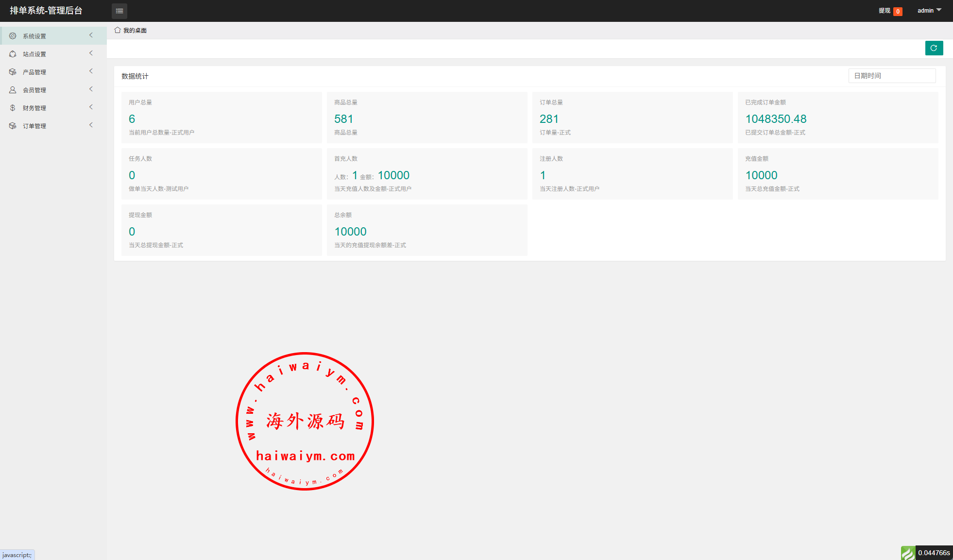Viewport: 953px width, 560px height.
Task: Toggle the hamburger sidebar collapse button
Action: [119, 11]
